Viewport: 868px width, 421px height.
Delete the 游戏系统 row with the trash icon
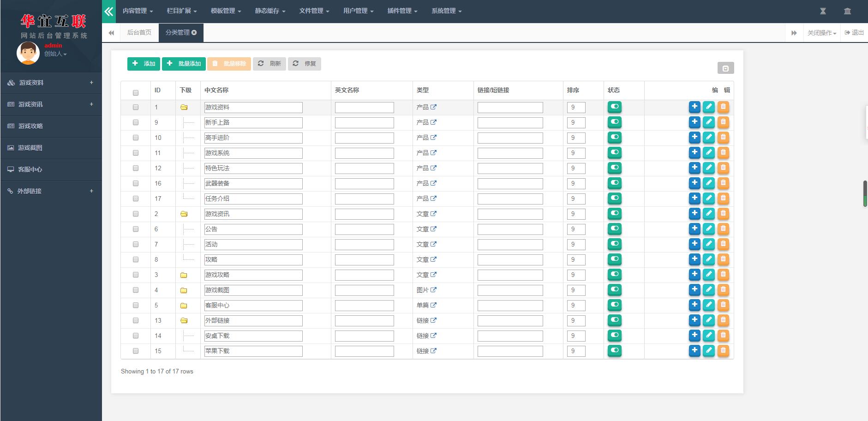click(x=723, y=153)
